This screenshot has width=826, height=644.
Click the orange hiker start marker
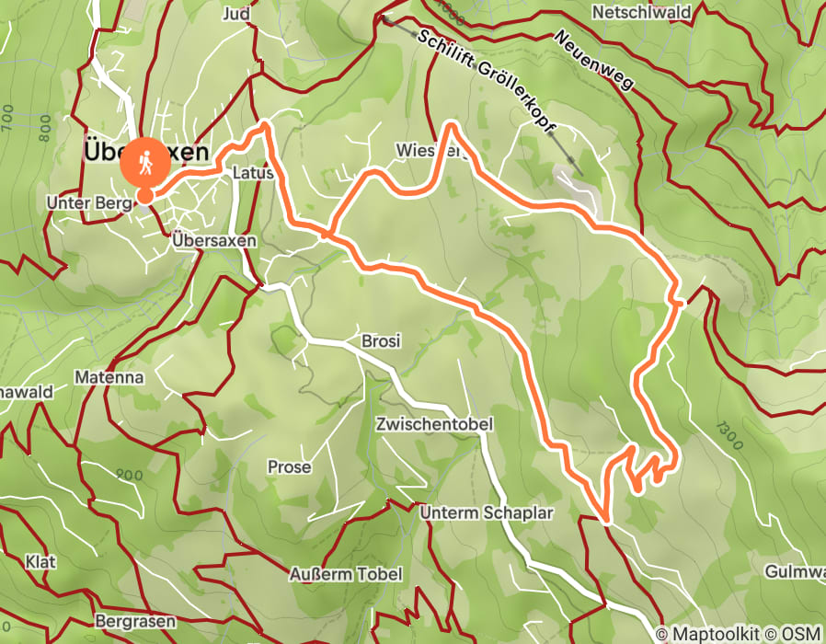click(145, 162)
